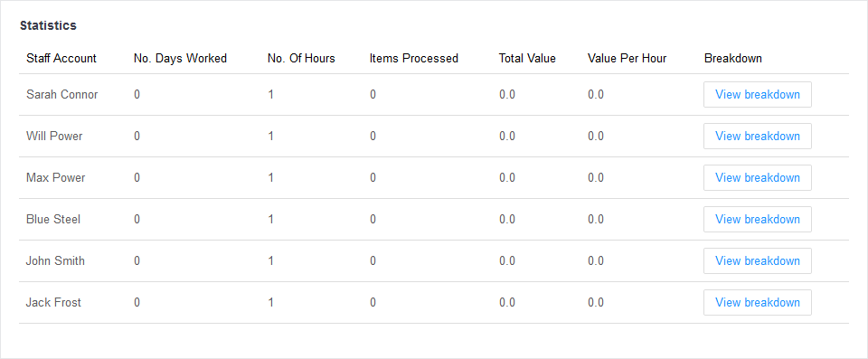The height and width of the screenshot is (359, 868).
Task: Open Jack Frost's breakdown
Action: (758, 303)
